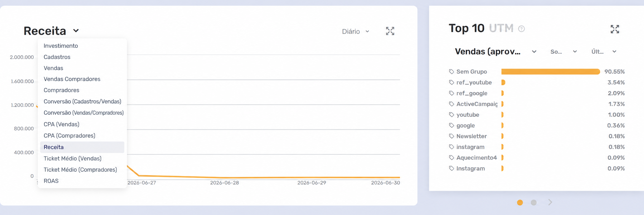Click the ActiveCampaig UTM label
The image size is (644, 215).
coord(477,104)
